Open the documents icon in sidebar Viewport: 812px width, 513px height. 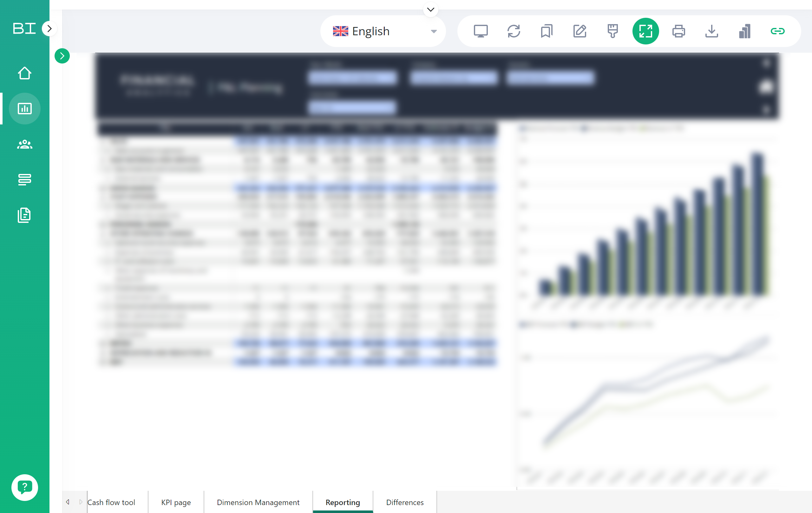25,215
